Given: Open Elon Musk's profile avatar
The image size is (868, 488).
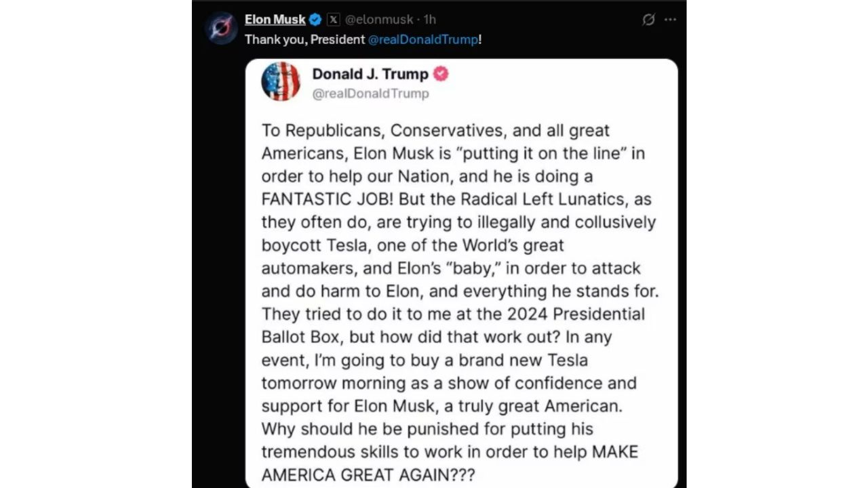Looking at the screenshot, I should point(221,28).
